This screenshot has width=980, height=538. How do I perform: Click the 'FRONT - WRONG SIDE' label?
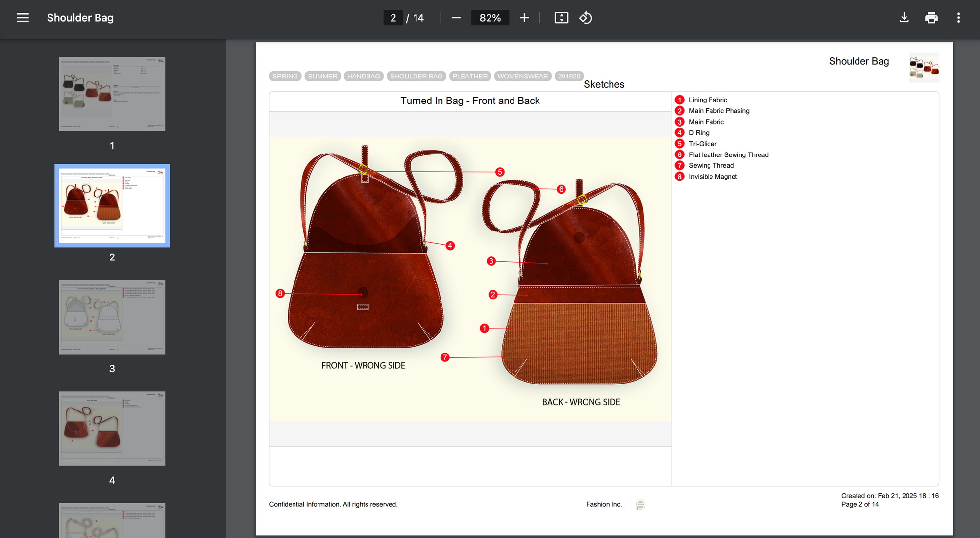tap(363, 365)
